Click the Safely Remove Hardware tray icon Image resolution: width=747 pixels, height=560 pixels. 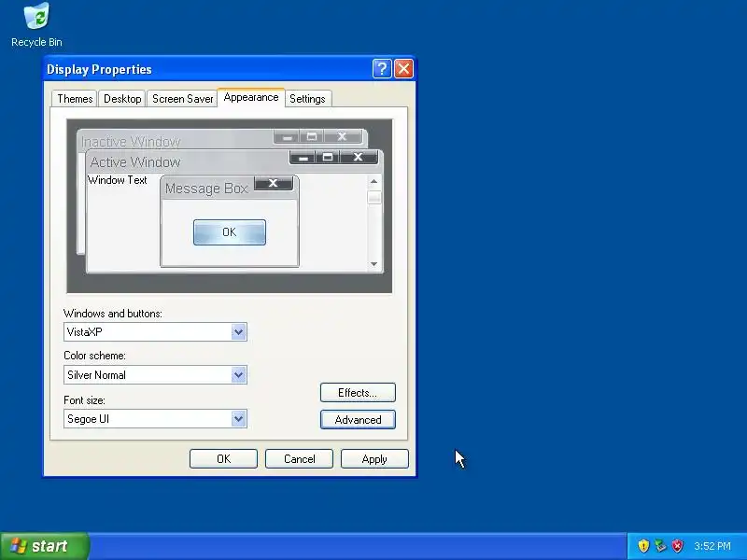pyautogui.click(x=660, y=546)
